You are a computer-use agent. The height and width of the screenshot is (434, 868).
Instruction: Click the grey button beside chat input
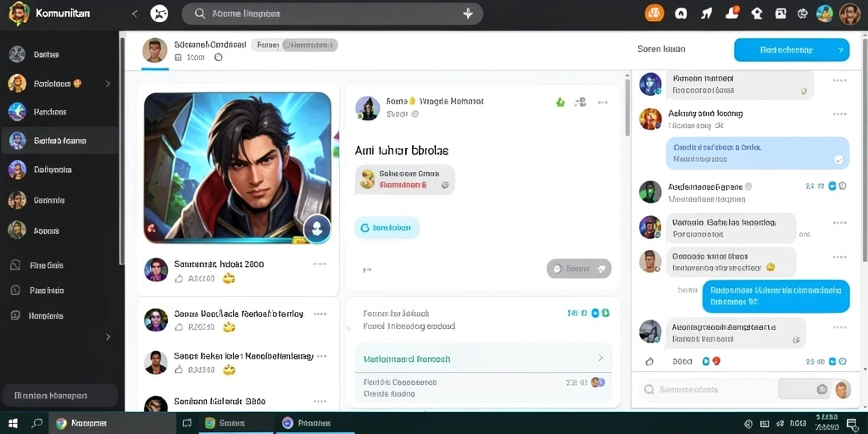pos(806,389)
